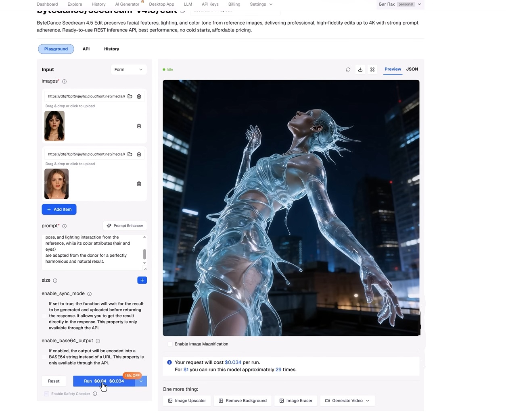Click the first 'Drag & drop or click to upload' text
Image resolution: width=506 pixels, height=420 pixels.
click(x=70, y=106)
